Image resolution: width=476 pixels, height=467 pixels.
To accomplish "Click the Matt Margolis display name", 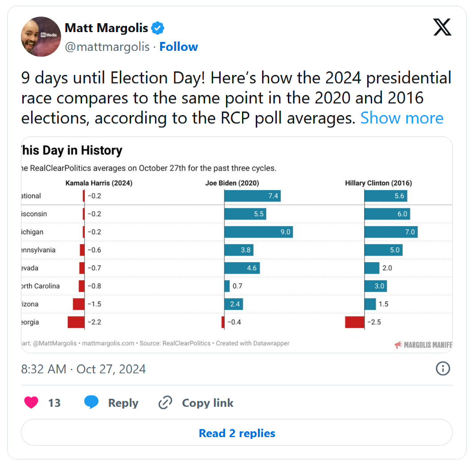I will [107, 28].
